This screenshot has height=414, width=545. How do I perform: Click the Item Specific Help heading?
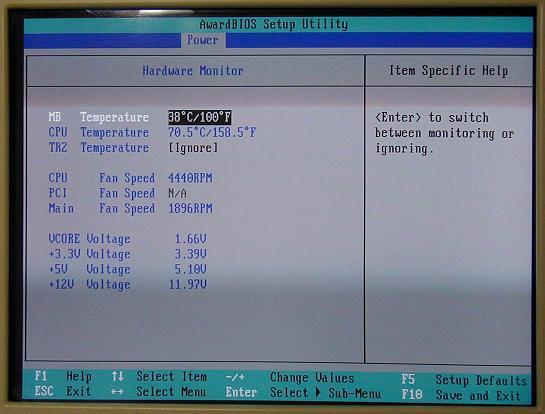448,71
